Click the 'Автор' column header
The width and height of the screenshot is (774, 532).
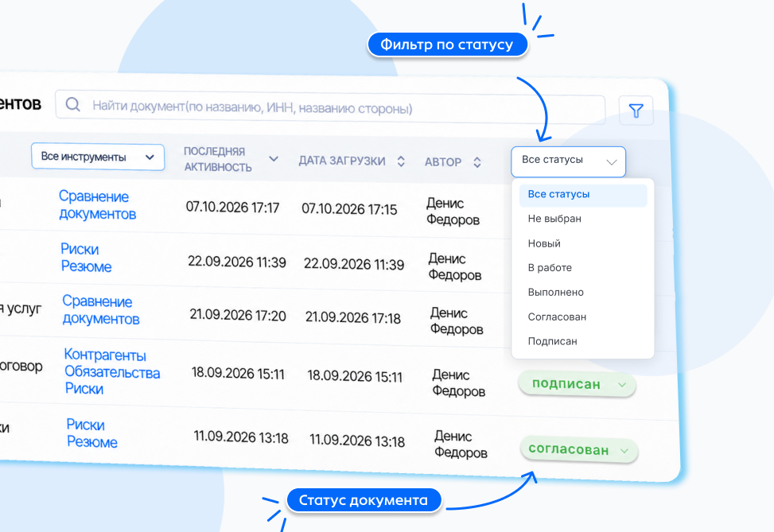click(443, 162)
